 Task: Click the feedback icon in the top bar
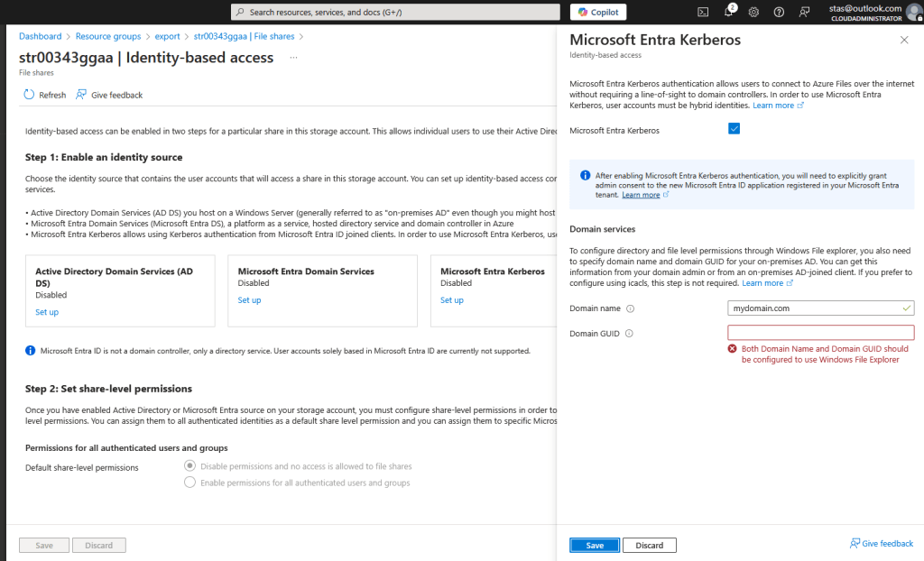pos(804,12)
